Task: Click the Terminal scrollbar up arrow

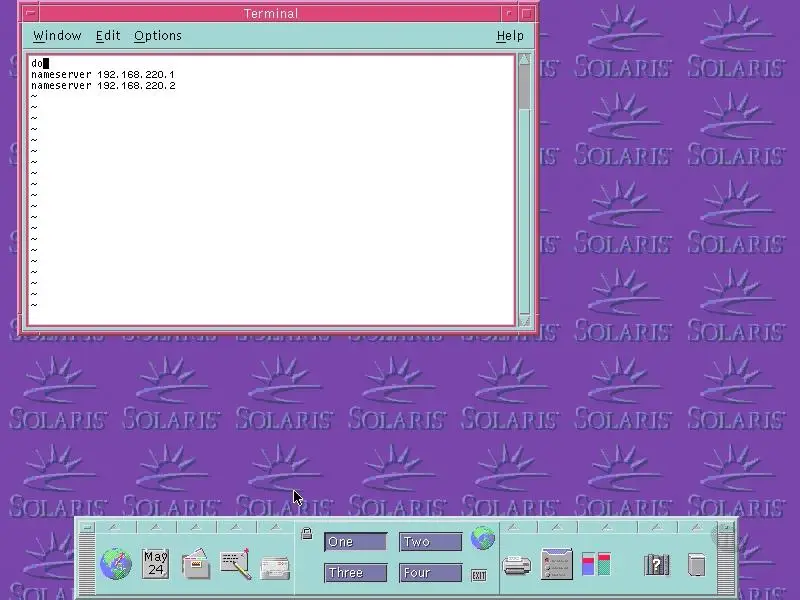Action: (x=524, y=59)
